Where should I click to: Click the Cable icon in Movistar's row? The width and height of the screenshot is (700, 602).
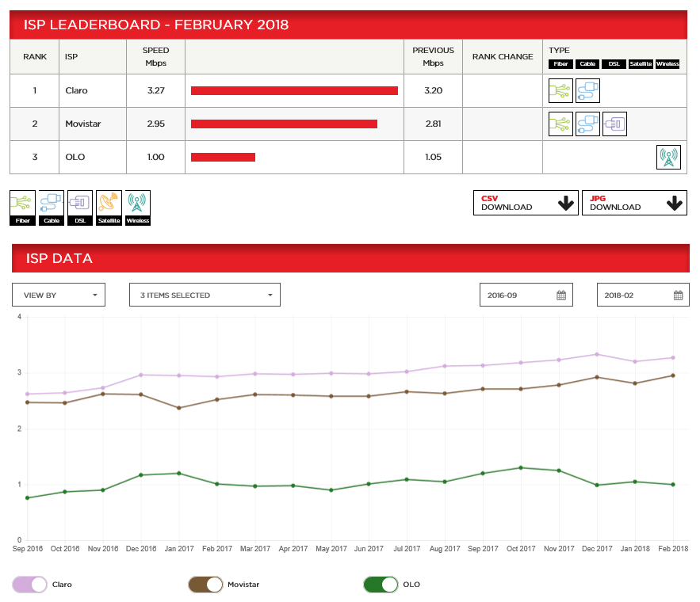pyautogui.click(x=587, y=124)
